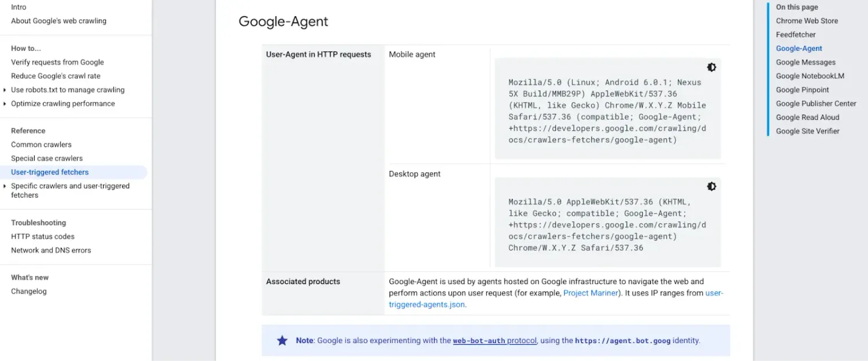Open "Special case crawlers" in sidebar
The width and height of the screenshot is (868, 361).
[46, 158]
